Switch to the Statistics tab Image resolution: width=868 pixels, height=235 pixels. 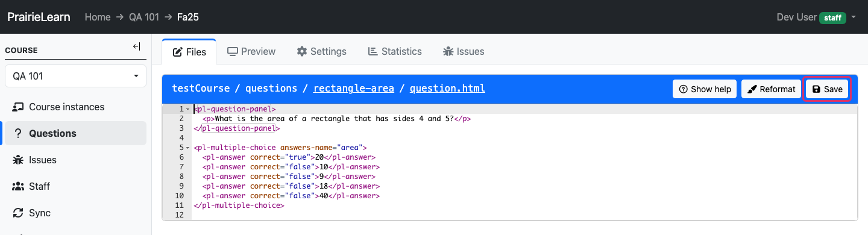(395, 51)
